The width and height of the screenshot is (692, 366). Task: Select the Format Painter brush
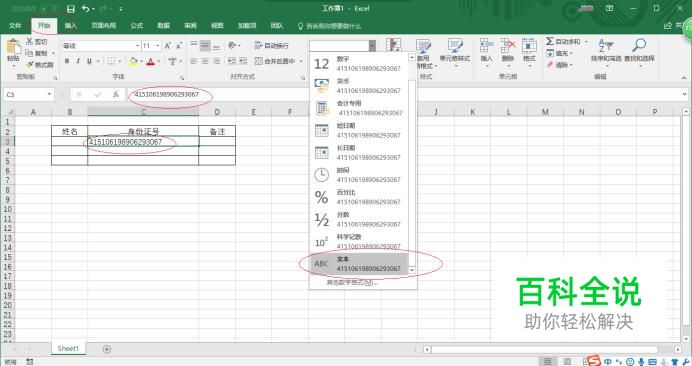[x=30, y=65]
